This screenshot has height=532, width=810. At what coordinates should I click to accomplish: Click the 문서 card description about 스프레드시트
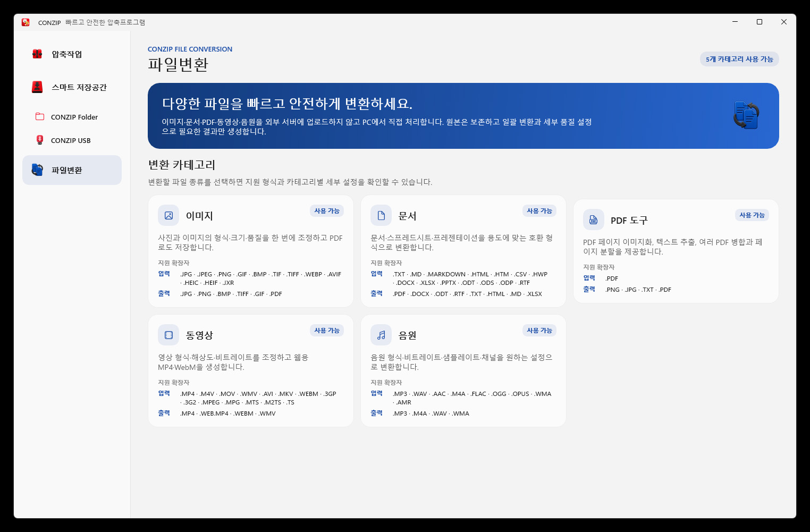(462, 242)
